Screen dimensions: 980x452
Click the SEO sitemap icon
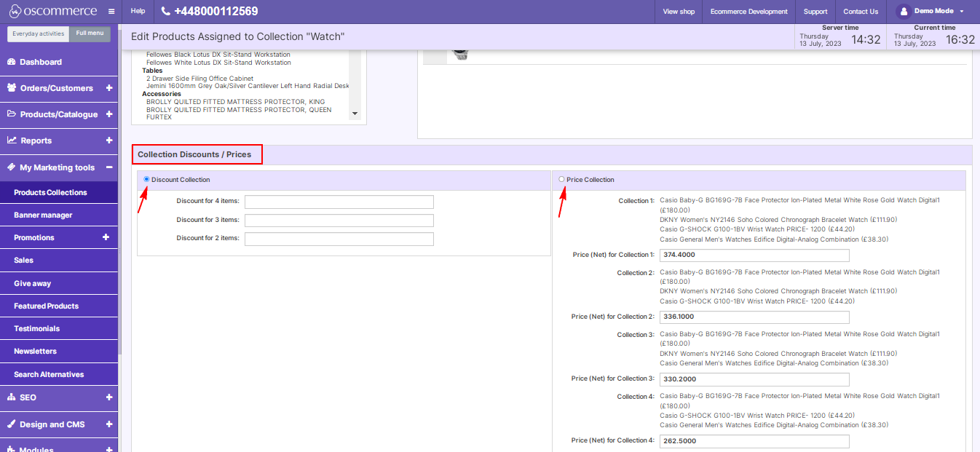(x=12, y=397)
